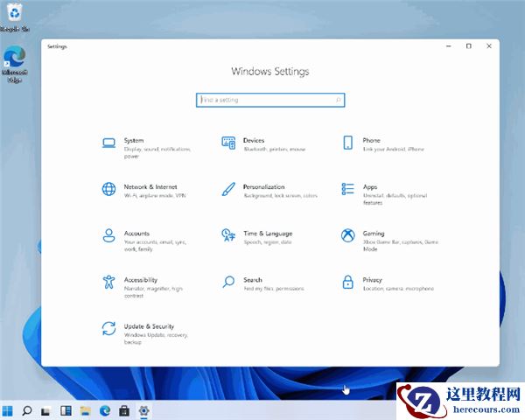Image resolution: width=525 pixels, height=420 pixels.
Task: Open the Devices keyboard icon
Action: [x=228, y=143]
